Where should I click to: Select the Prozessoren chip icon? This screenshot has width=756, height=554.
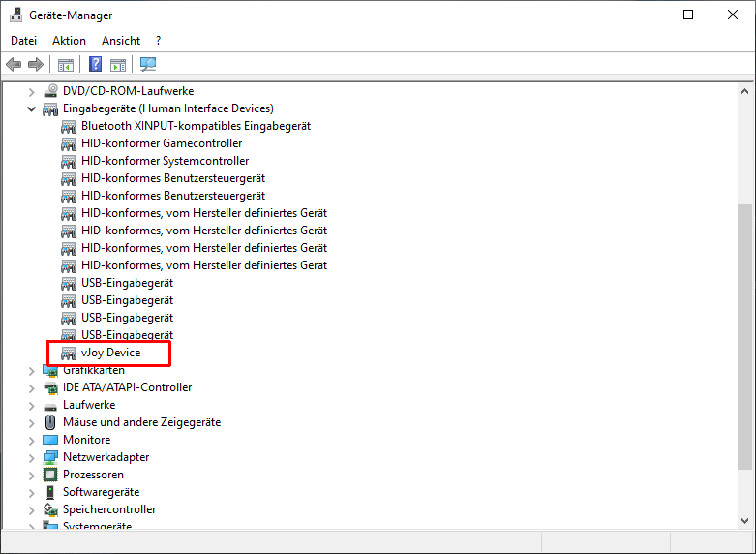[x=50, y=475]
